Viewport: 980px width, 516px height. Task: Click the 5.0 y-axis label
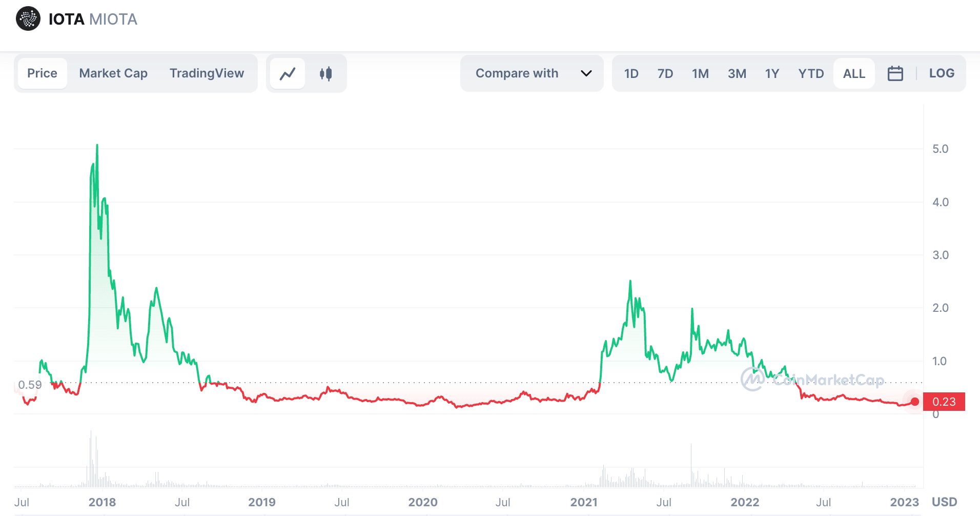click(940, 149)
